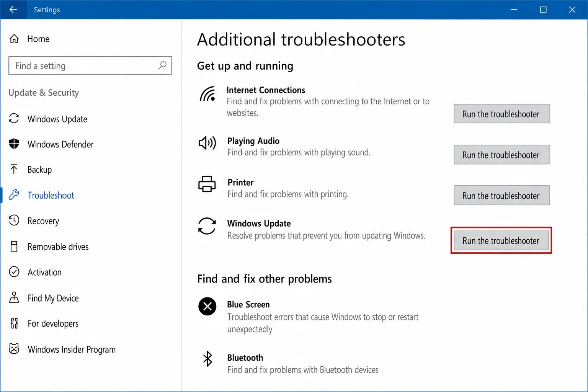The height and width of the screenshot is (392, 588).
Task: Focus the Find a setting search box
Action: tap(90, 65)
